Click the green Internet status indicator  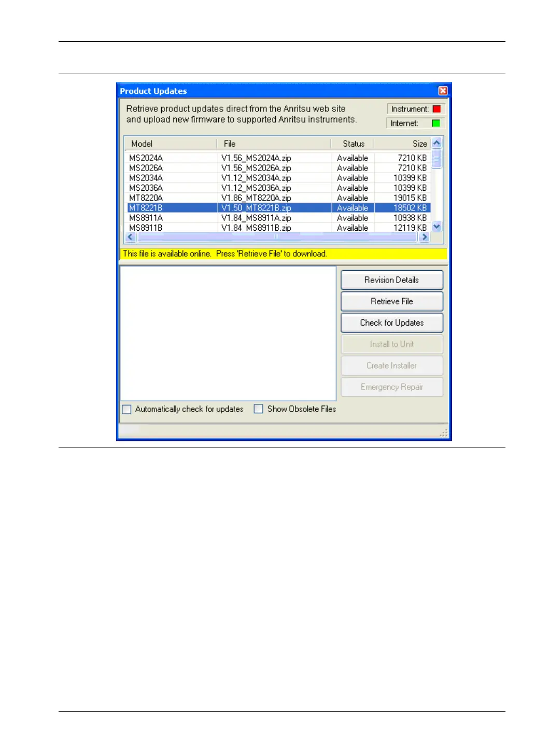point(436,123)
